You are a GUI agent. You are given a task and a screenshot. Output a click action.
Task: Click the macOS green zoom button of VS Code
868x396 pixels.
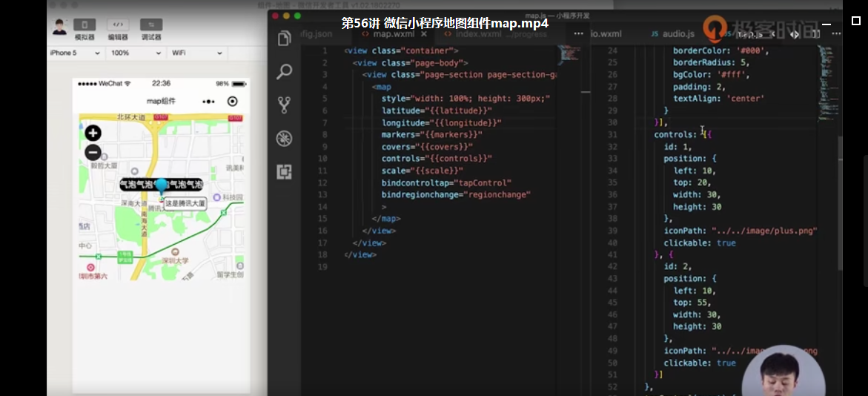298,16
